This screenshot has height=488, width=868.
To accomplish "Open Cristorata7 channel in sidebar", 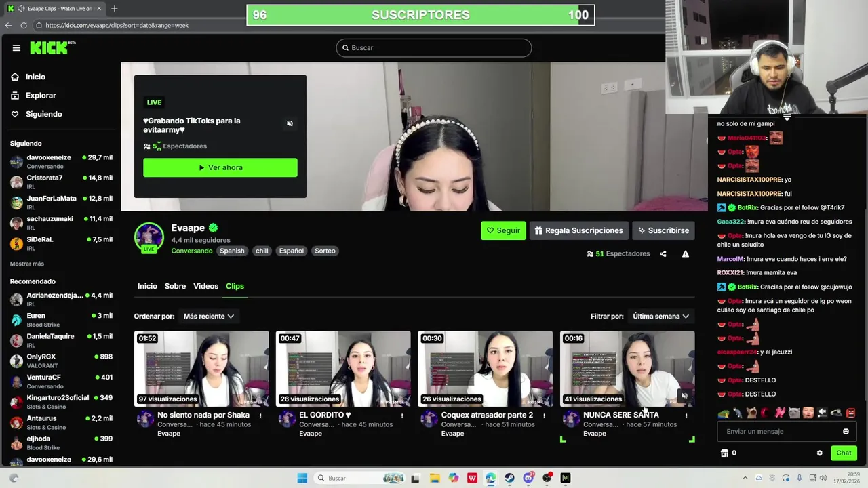I will point(61,182).
